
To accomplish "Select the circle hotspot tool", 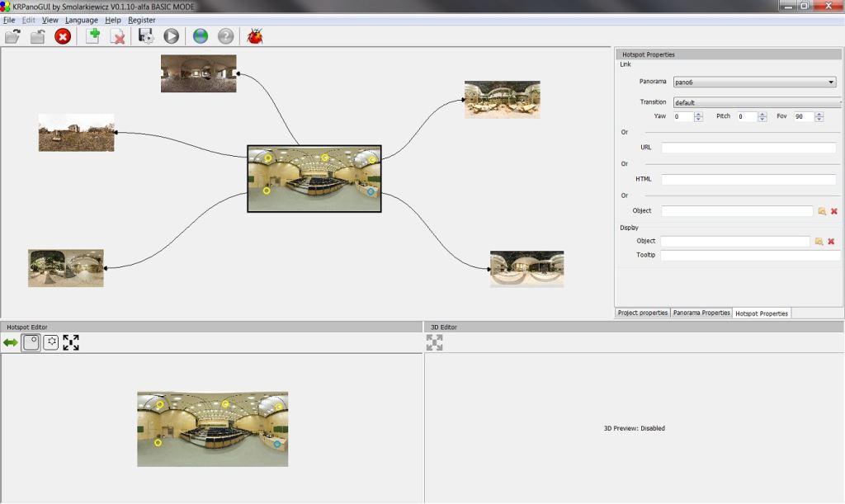I will (x=31, y=342).
